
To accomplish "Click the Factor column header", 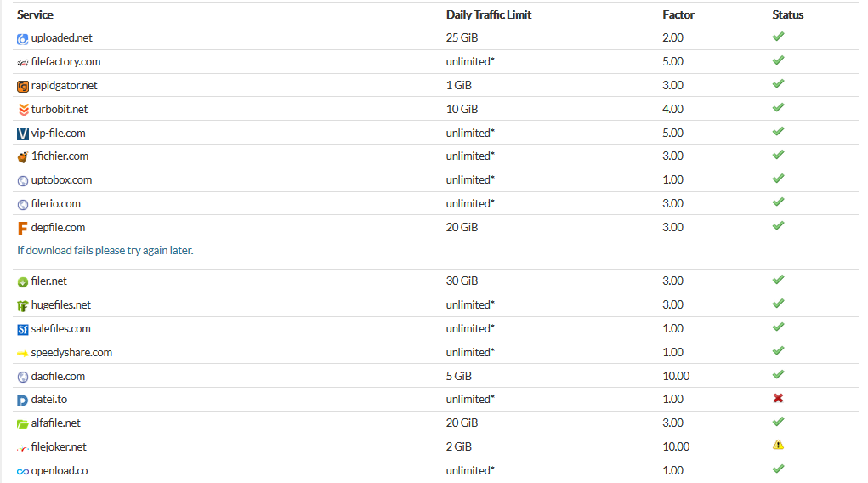I will point(678,15).
